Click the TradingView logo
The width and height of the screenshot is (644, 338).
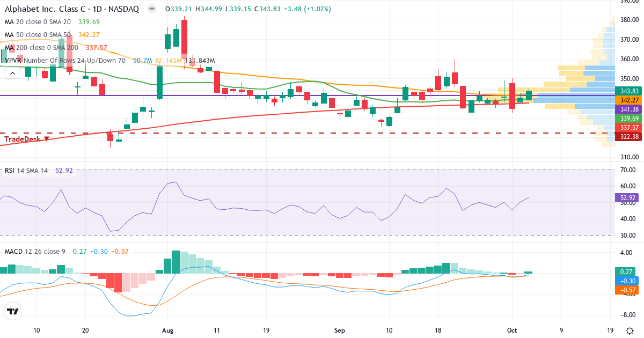pyautogui.click(x=12, y=311)
